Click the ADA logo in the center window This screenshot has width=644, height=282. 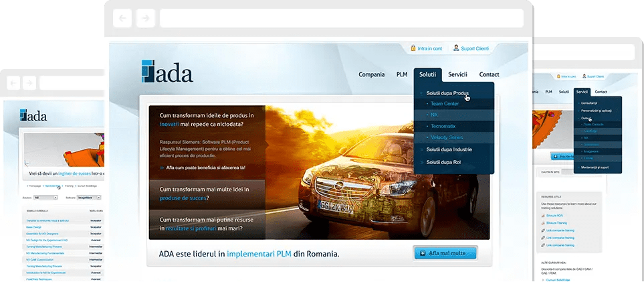(x=167, y=71)
